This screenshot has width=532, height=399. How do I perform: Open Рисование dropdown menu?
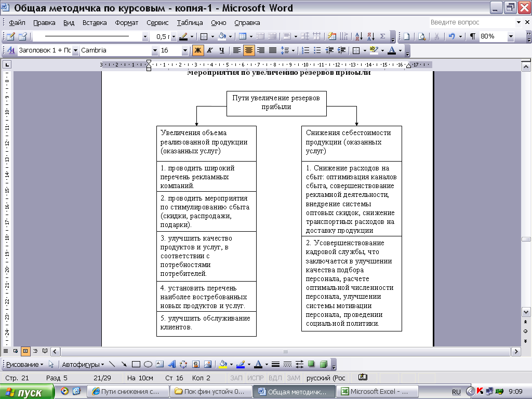[x=25, y=364]
